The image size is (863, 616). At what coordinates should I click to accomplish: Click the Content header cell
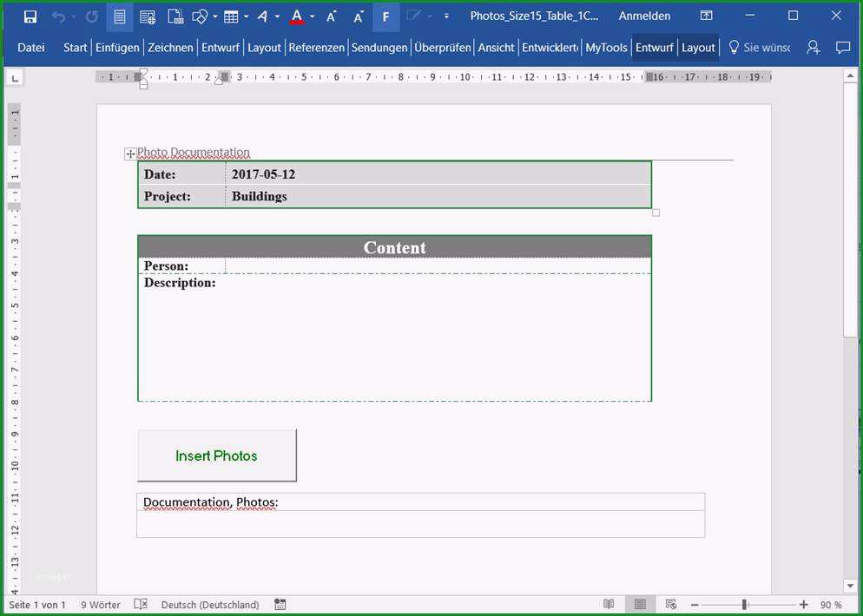[x=394, y=247]
